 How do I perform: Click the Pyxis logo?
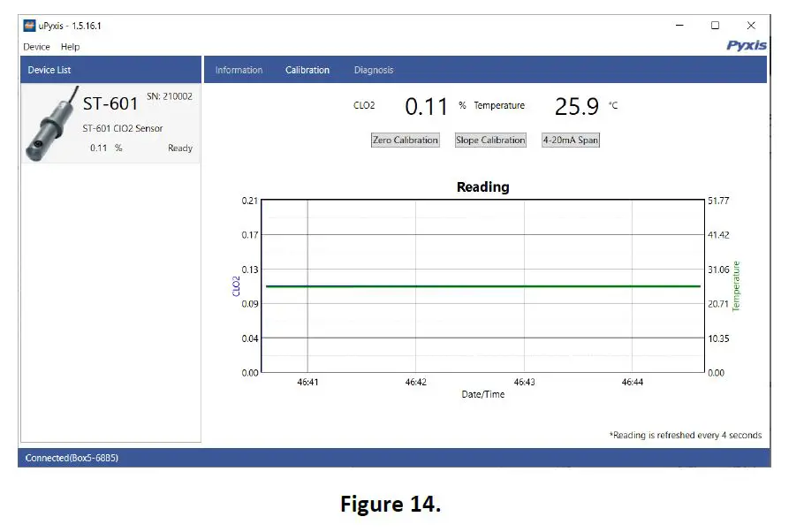point(747,46)
